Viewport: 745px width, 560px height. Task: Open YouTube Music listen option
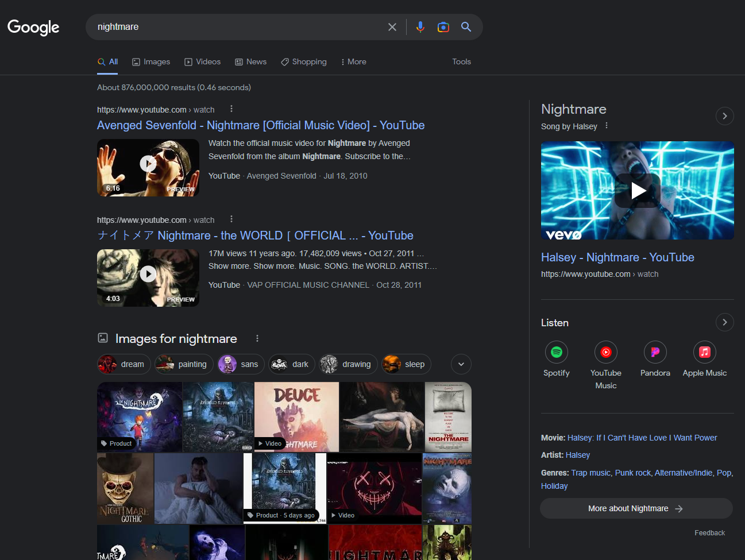tap(605, 352)
